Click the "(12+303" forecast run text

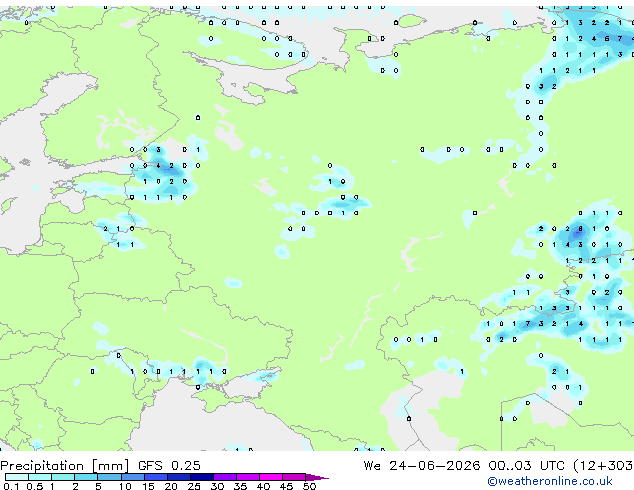point(603,466)
